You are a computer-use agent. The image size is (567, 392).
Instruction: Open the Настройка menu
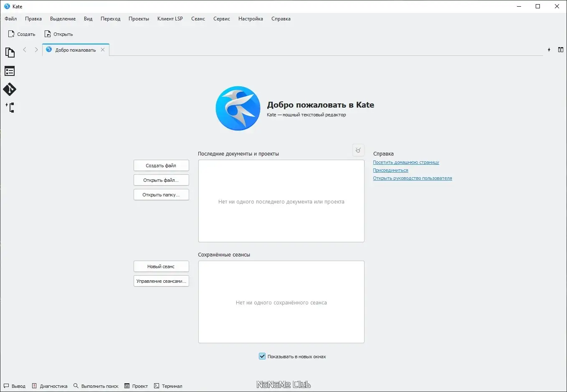[x=251, y=19]
